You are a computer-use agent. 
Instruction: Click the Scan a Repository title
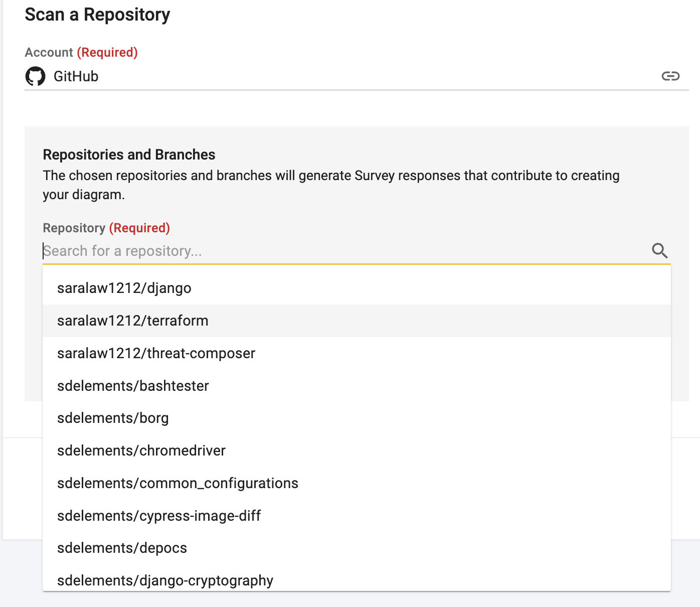tap(97, 15)
